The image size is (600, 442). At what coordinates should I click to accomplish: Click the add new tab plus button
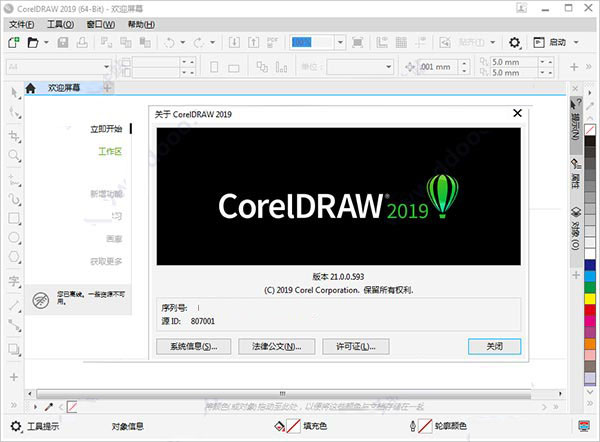coord(108,88)
